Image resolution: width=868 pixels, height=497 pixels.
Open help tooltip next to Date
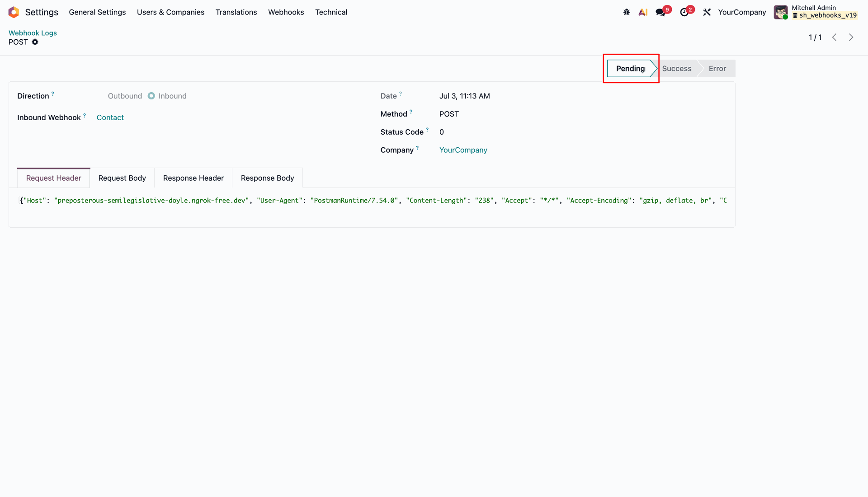click(x=401, y=94)
